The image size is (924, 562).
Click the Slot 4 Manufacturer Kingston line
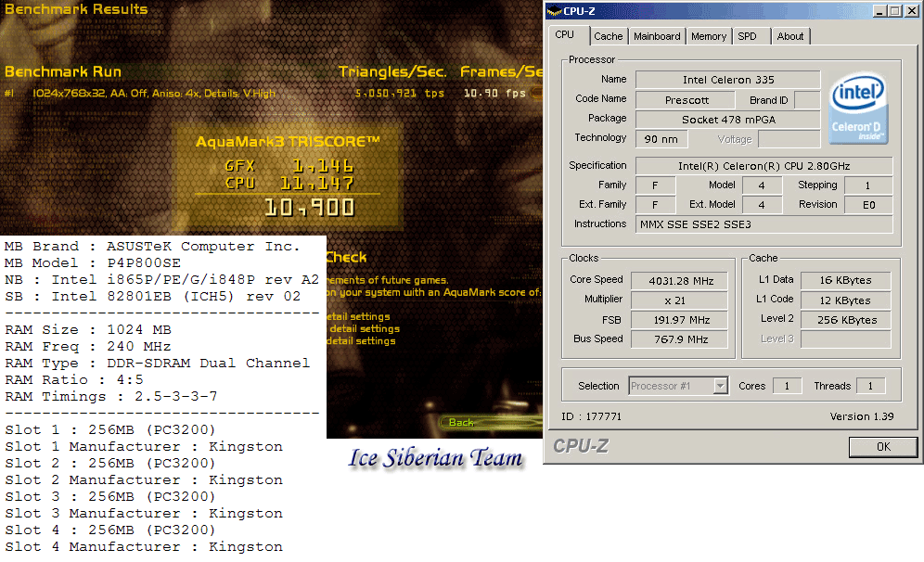click(x=144, y=546)
